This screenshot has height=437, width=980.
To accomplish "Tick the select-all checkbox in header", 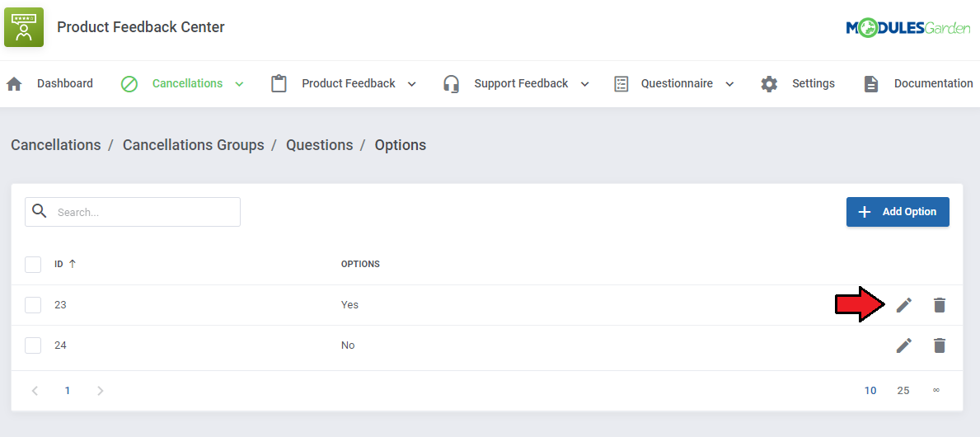I will [x=33, y=265].
